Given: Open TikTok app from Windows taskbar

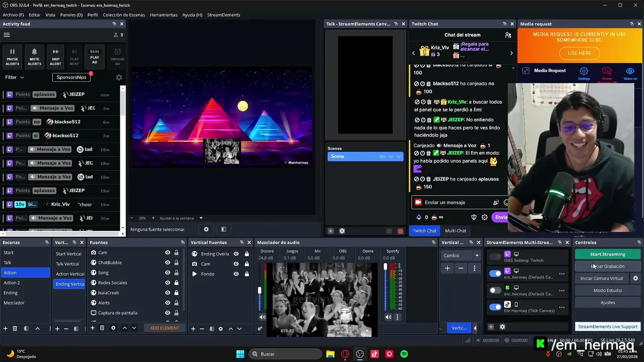Looking at the screenshot, I should tap(374, 354).
